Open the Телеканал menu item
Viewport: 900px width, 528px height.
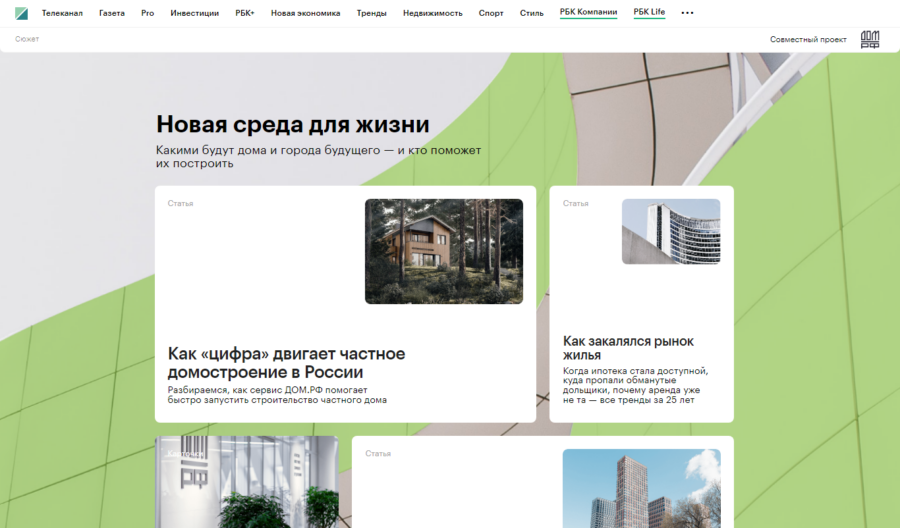tap(62, 13)
